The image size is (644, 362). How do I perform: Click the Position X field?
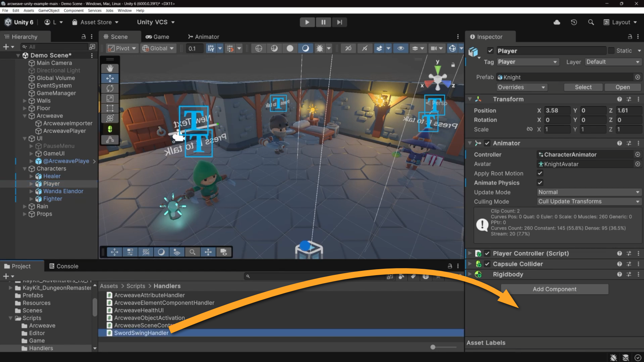[557, 111]
